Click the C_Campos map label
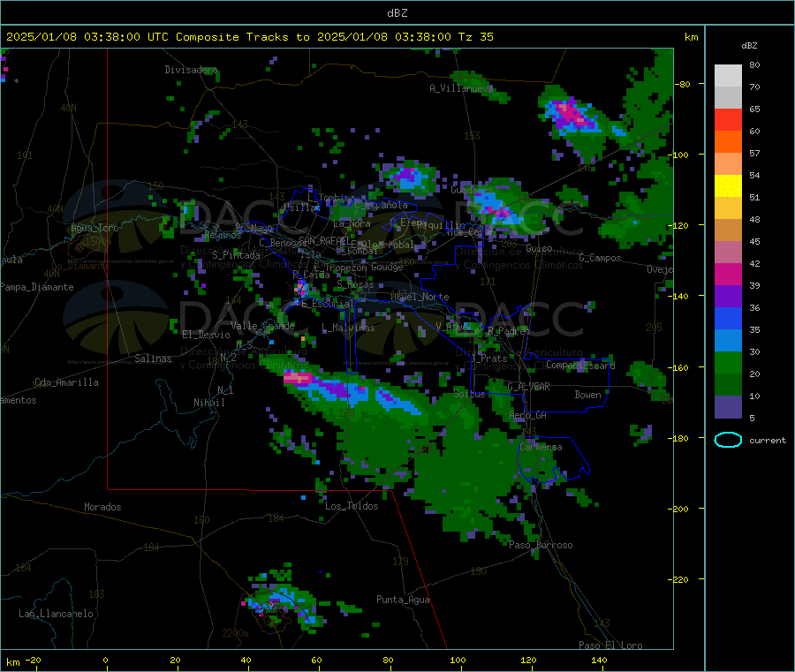795x672 pixels. click(600, 258)
